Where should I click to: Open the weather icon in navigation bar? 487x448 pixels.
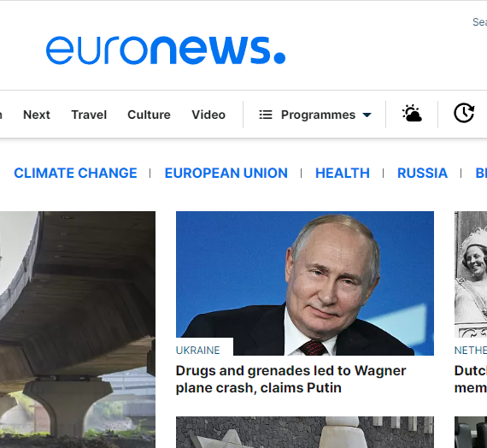click(412, 114)
